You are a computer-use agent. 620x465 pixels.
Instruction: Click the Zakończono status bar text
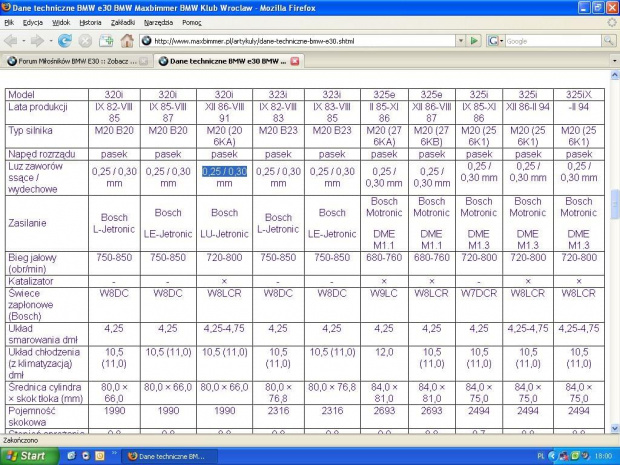pyautogui.click(x=21, y=440)
